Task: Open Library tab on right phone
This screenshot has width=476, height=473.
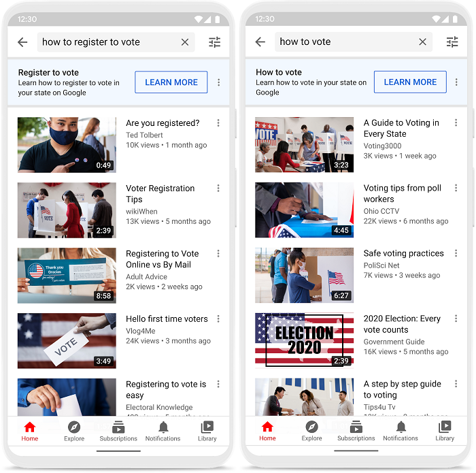Action: (x=445, y=431)
